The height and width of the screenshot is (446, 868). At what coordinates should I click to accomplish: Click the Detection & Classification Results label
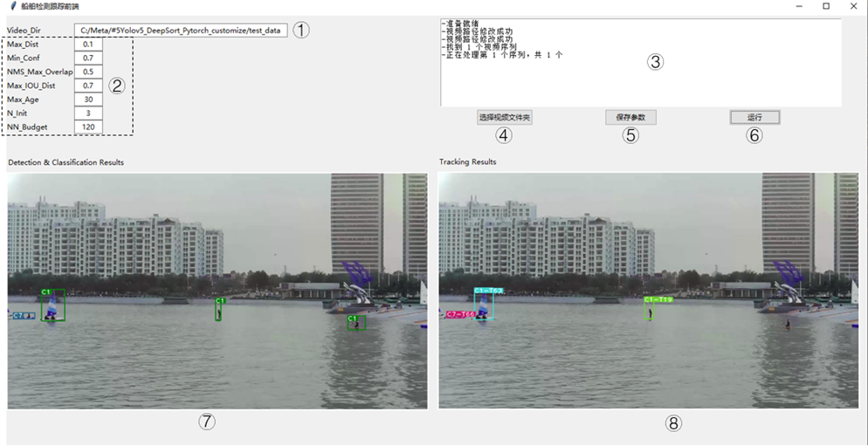66,162
